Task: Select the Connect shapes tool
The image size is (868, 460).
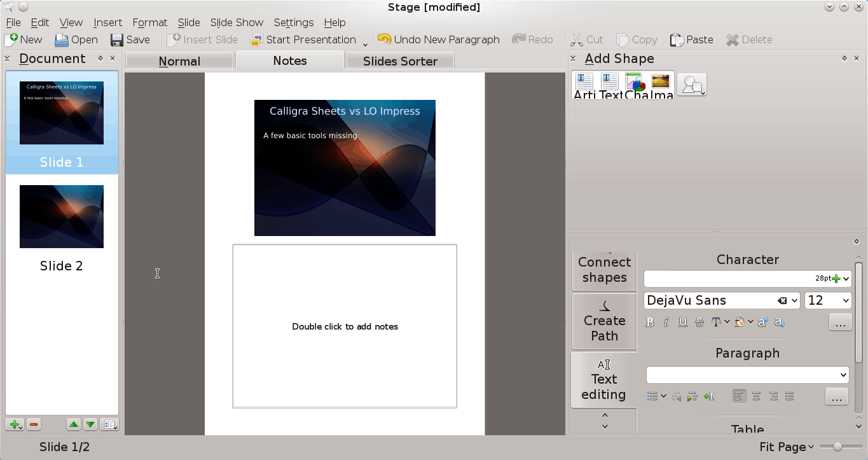Action: click(604, 270)
